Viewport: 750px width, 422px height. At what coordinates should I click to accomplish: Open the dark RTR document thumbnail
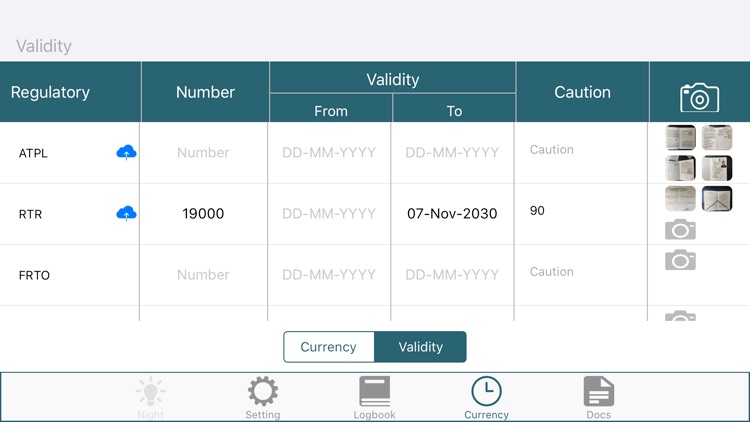[x=717, y=199]
